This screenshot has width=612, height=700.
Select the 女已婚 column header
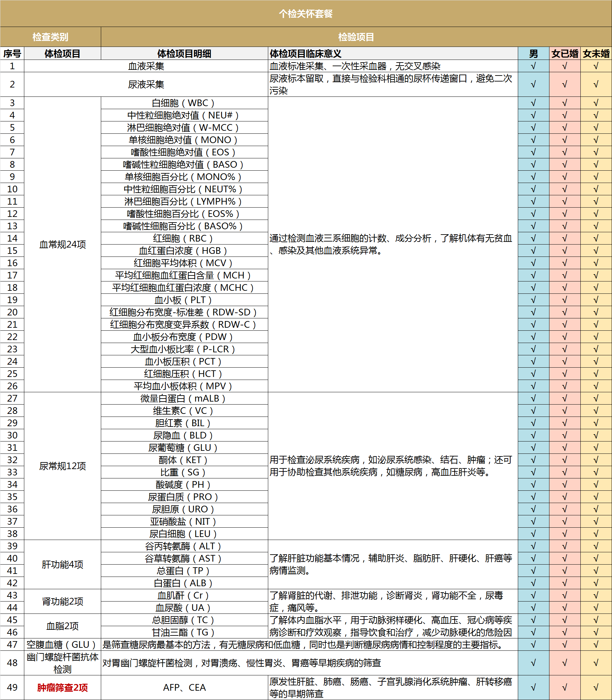(565, 54)
